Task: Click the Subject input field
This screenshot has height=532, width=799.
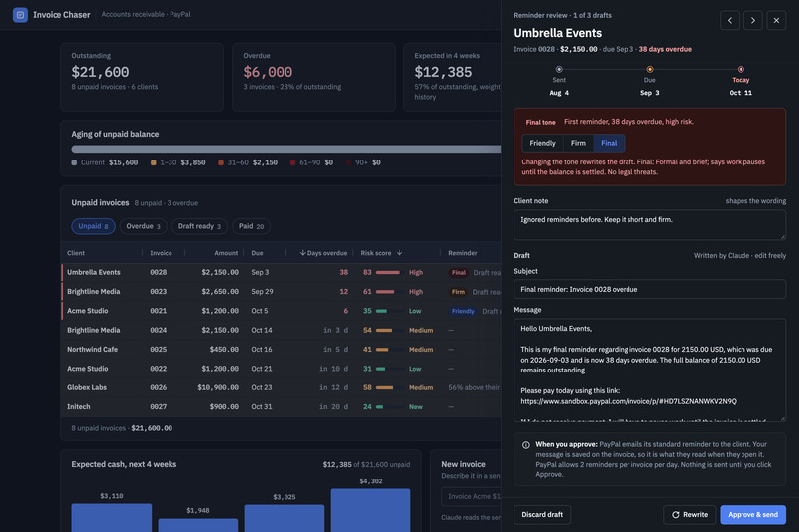Action: (x=649, y=289)
